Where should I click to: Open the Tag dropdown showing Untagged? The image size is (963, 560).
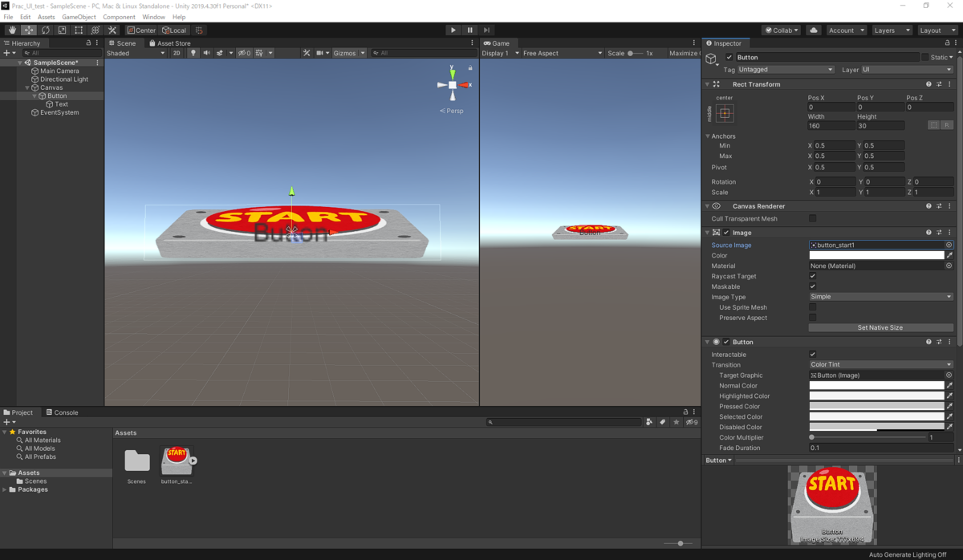click(x=786, y=70)
